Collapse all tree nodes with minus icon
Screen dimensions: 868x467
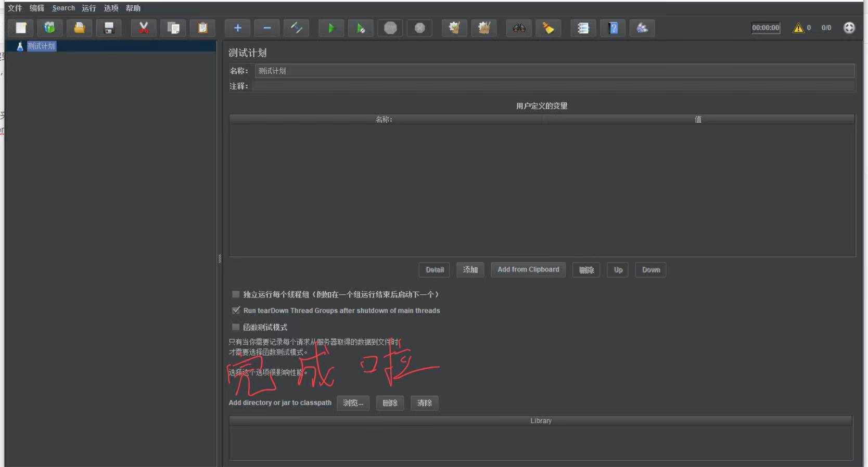point(267,28)
